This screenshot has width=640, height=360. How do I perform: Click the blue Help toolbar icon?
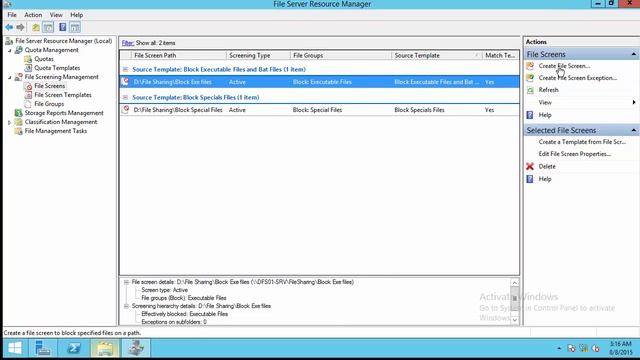62,27
